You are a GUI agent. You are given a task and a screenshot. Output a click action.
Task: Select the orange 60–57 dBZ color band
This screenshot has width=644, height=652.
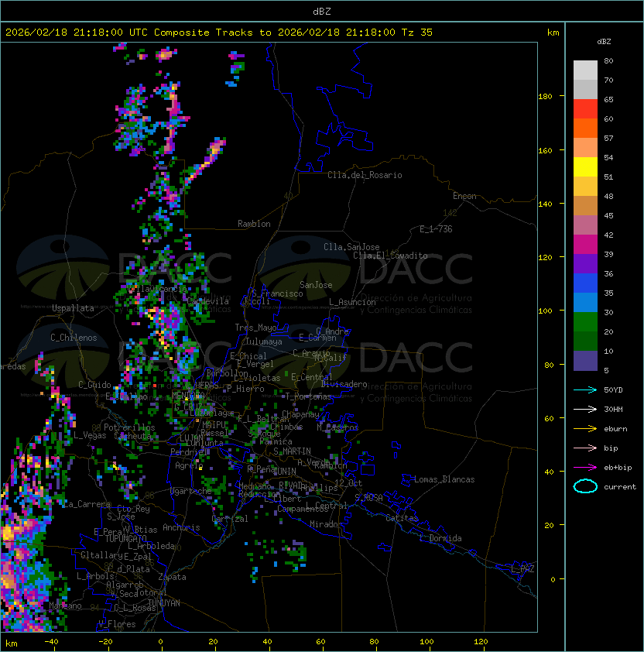(x=585, y=129)
